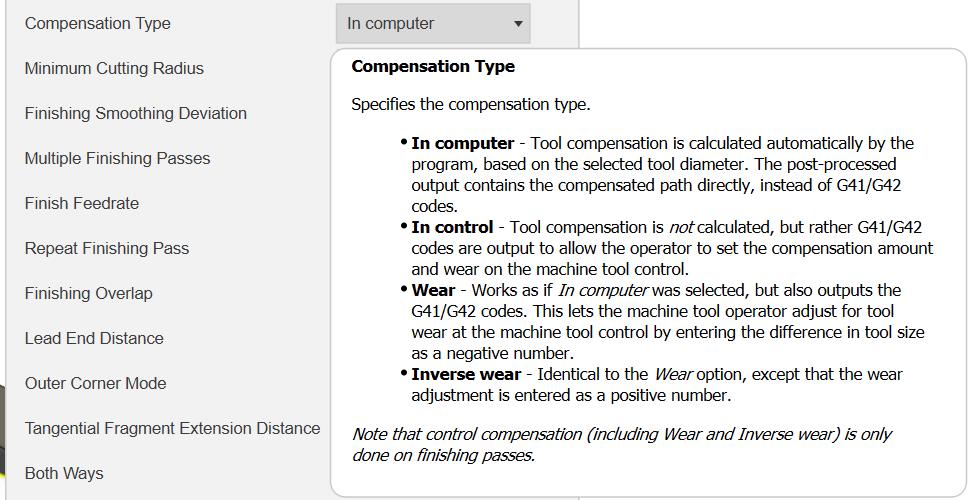Image resolution: width=969 pixels, height=500 pixels.
Task: Select the Finishing Overlap parameter row
Action: (88, 293)
